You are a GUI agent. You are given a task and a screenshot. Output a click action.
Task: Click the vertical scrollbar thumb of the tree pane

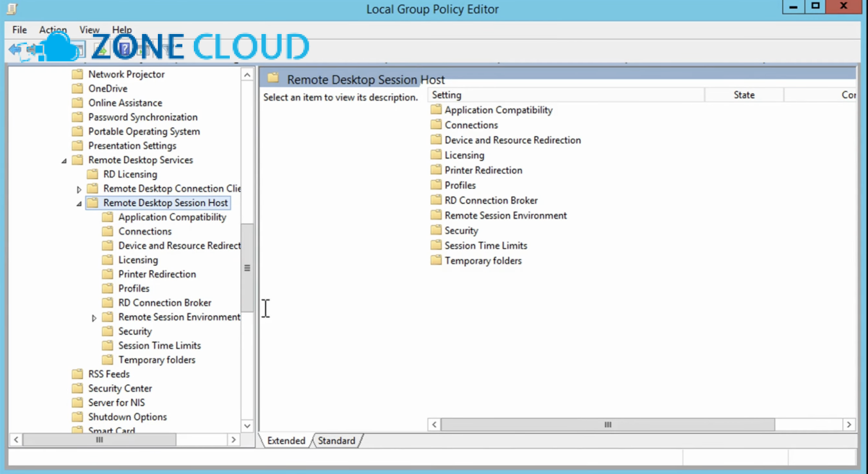click(x=247, y=268)
